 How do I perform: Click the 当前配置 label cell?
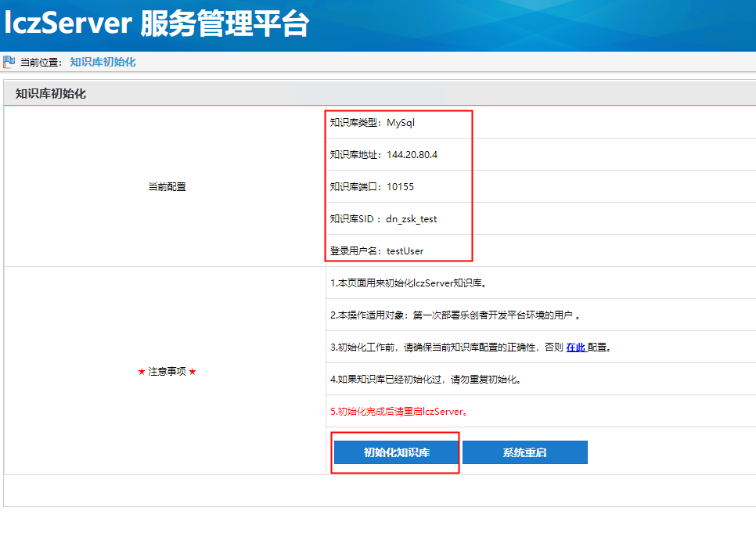tap(167, 187)
